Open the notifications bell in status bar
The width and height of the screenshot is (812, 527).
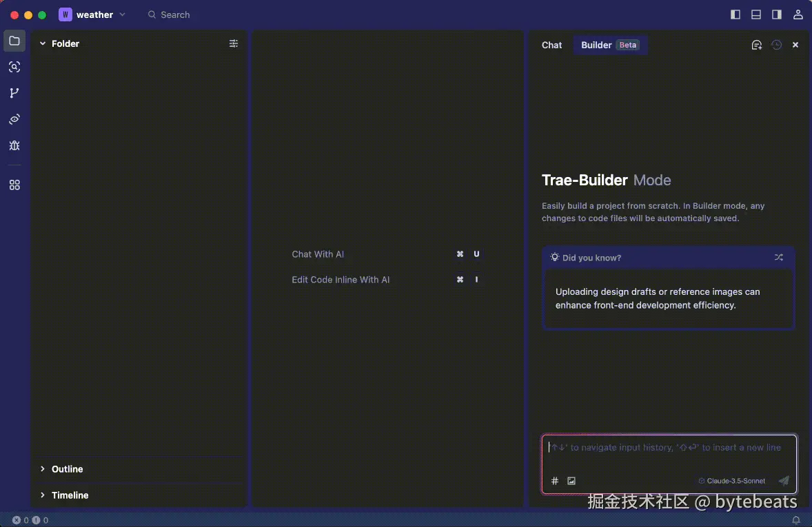(x=796, y=520)
